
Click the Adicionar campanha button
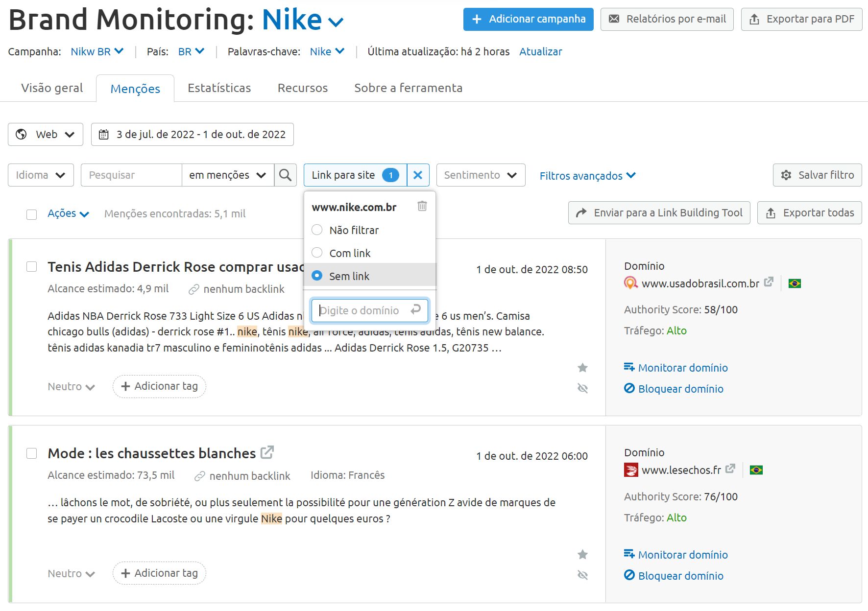[528, 19]
